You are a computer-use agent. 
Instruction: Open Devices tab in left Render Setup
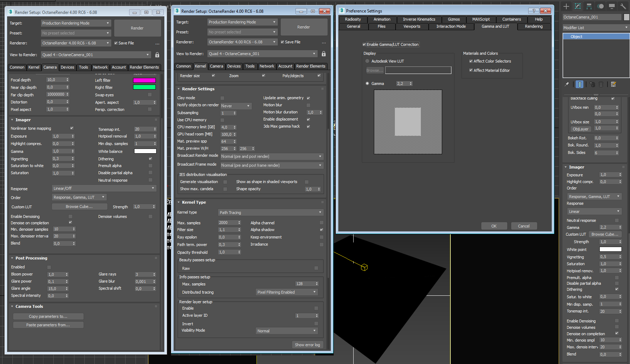pyautogui.click(x=67, y=67)
